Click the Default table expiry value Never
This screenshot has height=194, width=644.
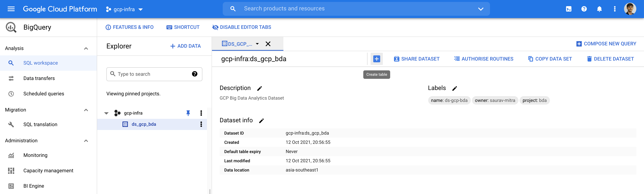pos(291,152)
